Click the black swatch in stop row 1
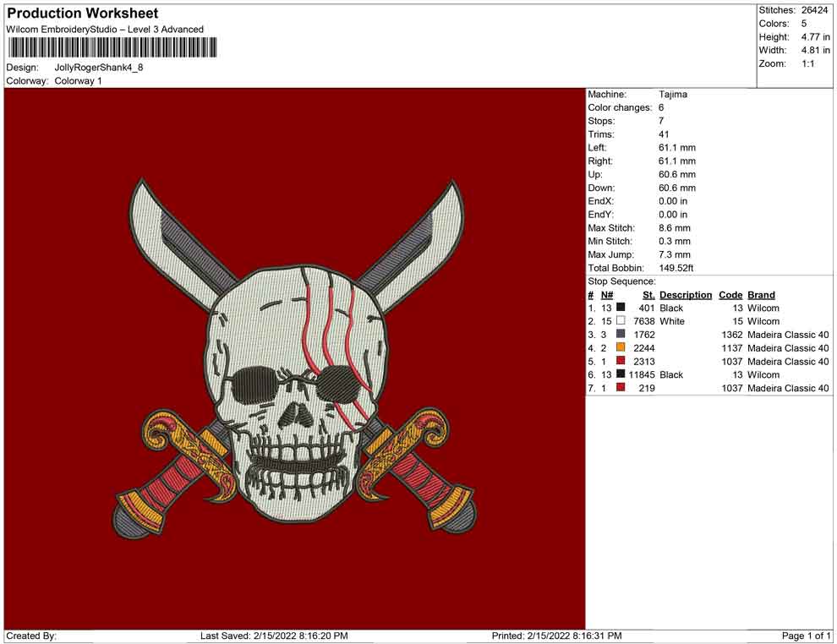837x644 pixels. [x=621, y=308]
